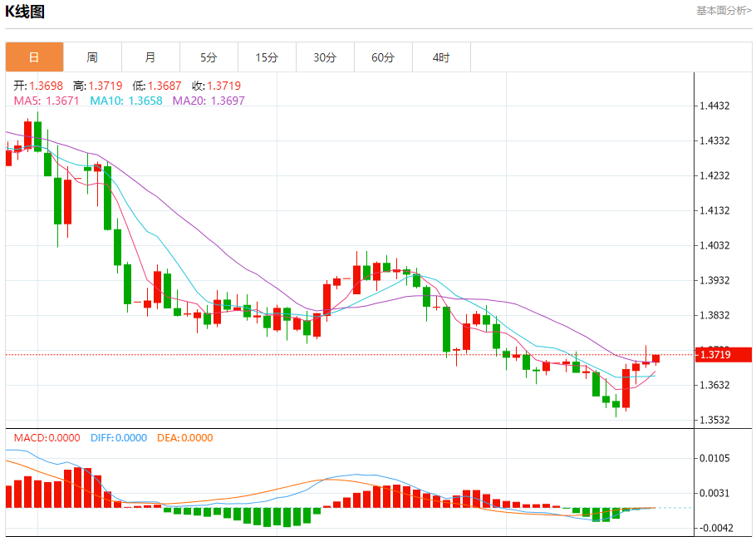
Task: Open the 30分 interval tab
Action: (x=325, y=57)
